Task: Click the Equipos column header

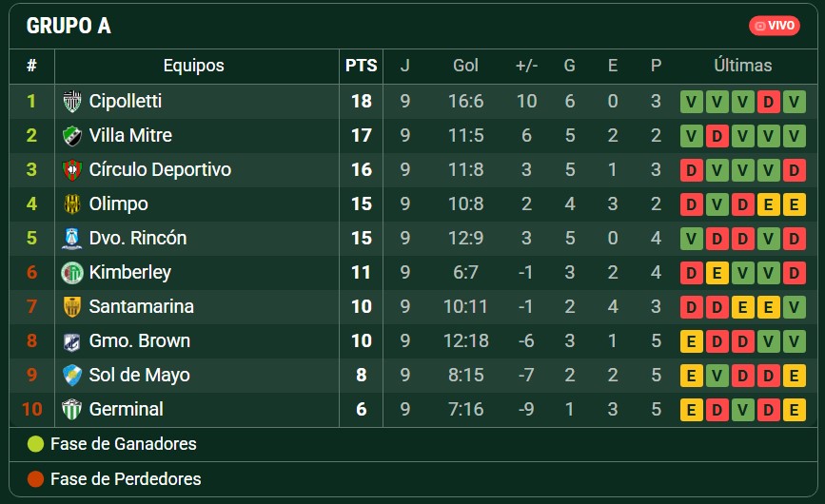Action: click(193, 66)
